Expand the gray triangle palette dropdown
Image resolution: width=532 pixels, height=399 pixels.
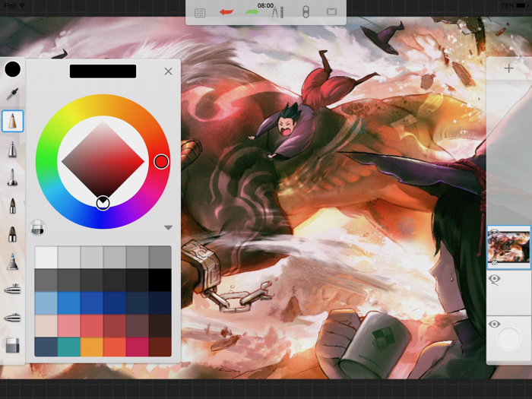(x=168, y=227)
